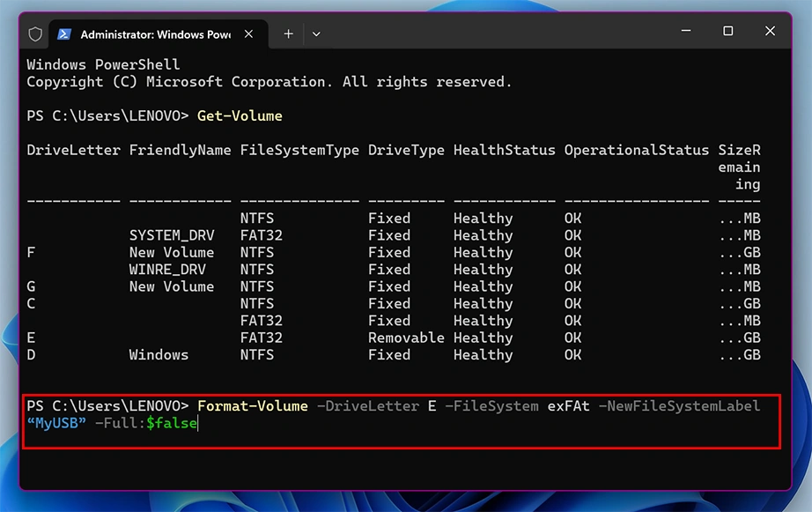Click the -NewFileSystemLabel parameter

[679, 405]
